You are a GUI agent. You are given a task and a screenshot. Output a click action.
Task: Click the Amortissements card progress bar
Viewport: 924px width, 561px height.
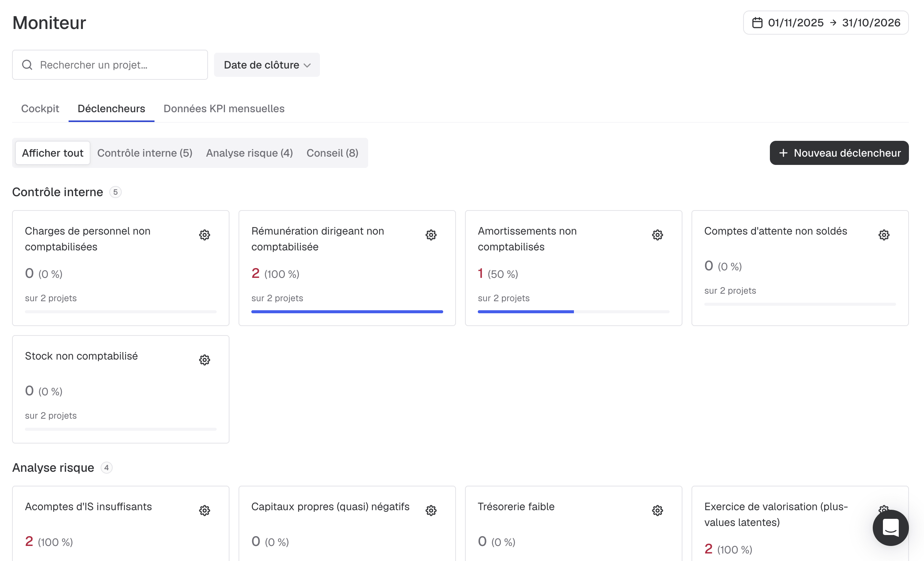pos(574,312)
